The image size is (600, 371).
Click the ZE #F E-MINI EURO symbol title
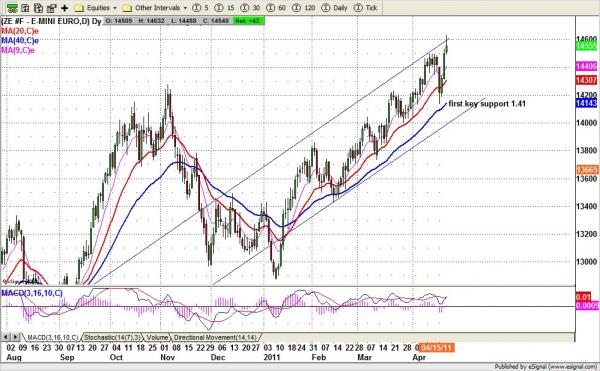(51, 21)
